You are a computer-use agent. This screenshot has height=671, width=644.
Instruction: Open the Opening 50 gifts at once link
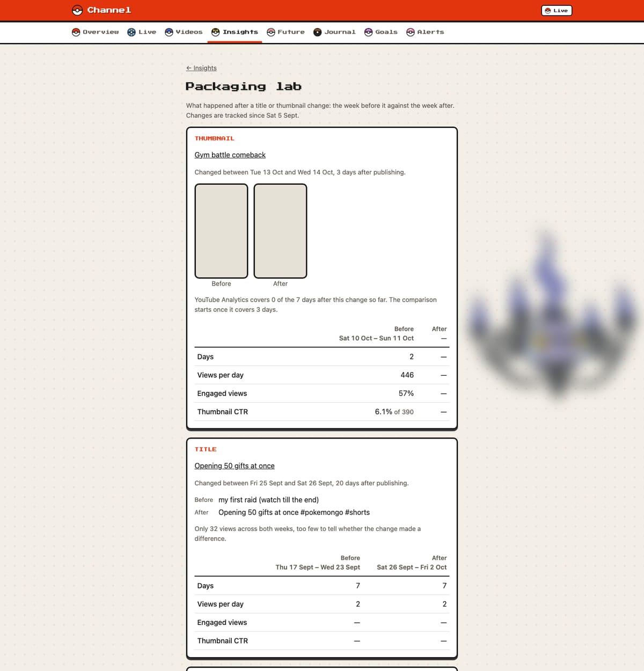coord(235,466)
